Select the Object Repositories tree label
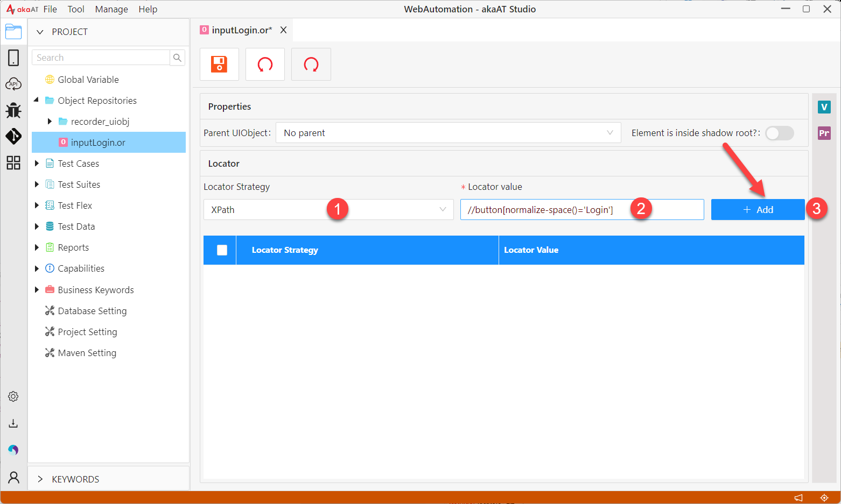The height and width of the screenshot is (504, 841). pos(97,101)
